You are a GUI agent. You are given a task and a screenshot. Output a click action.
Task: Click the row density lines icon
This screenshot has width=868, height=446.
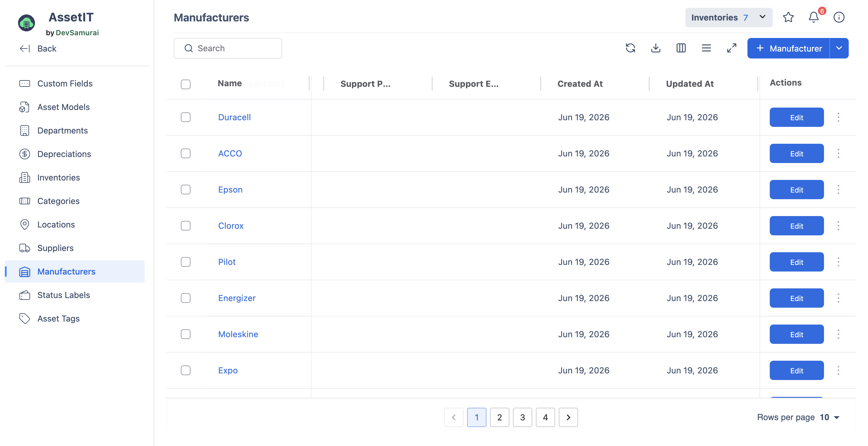click(706, 48)
